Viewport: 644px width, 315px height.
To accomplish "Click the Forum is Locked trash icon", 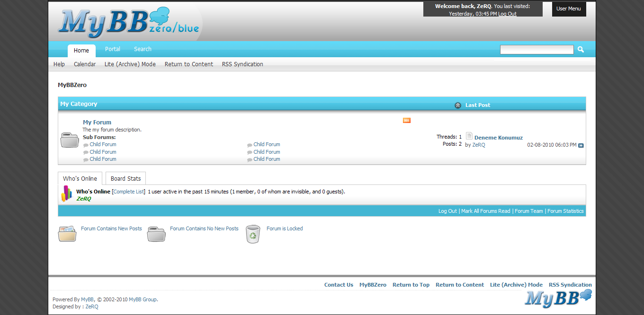I will click(253, 234).
